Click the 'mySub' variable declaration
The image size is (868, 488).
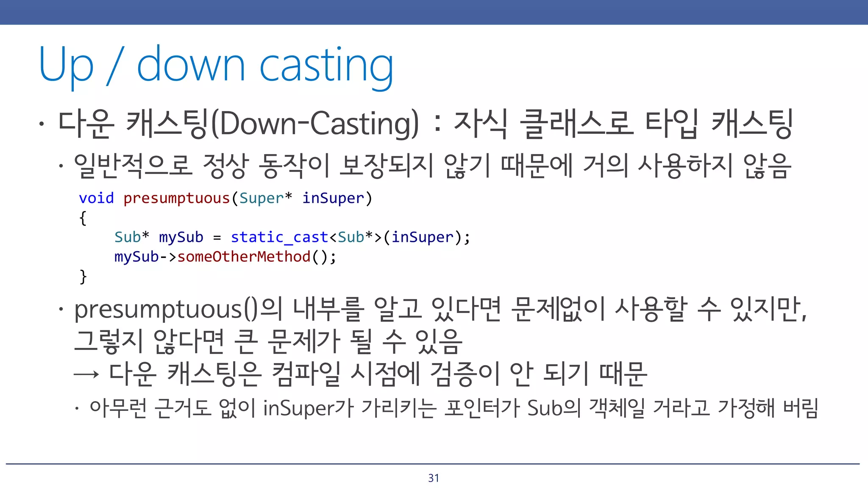coord(181,237)
